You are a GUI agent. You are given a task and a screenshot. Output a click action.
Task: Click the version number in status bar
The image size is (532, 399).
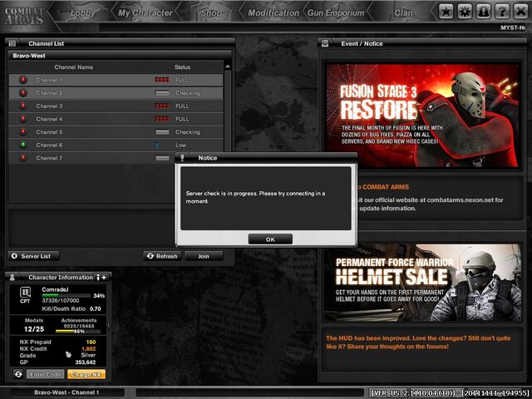412,392
